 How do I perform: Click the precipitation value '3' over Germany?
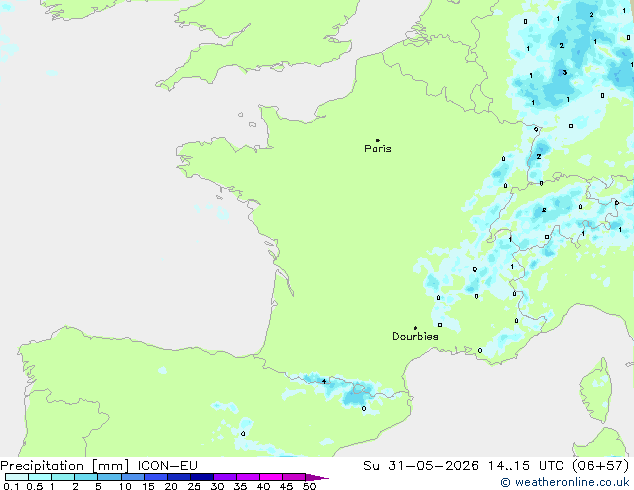tap(564, 72)
